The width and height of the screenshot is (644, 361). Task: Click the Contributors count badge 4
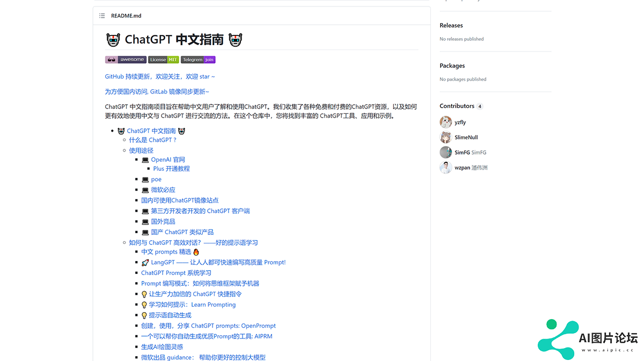[480, 106]
